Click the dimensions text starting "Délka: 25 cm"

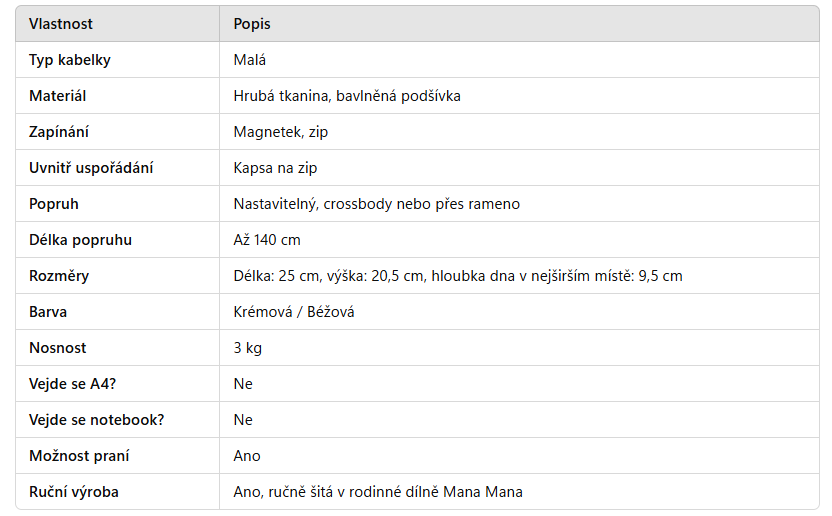pos(458,276)
